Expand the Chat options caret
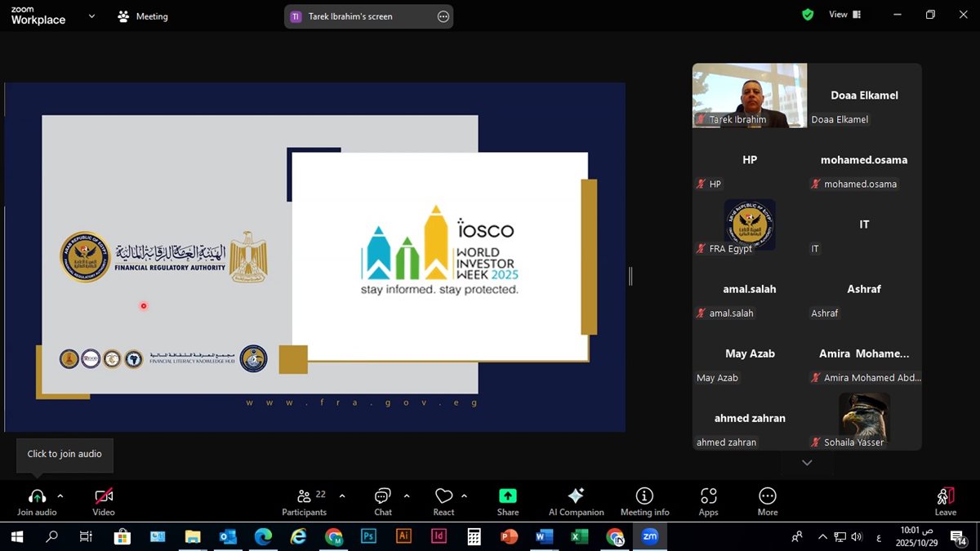980x551 pixels. [407, 495]
